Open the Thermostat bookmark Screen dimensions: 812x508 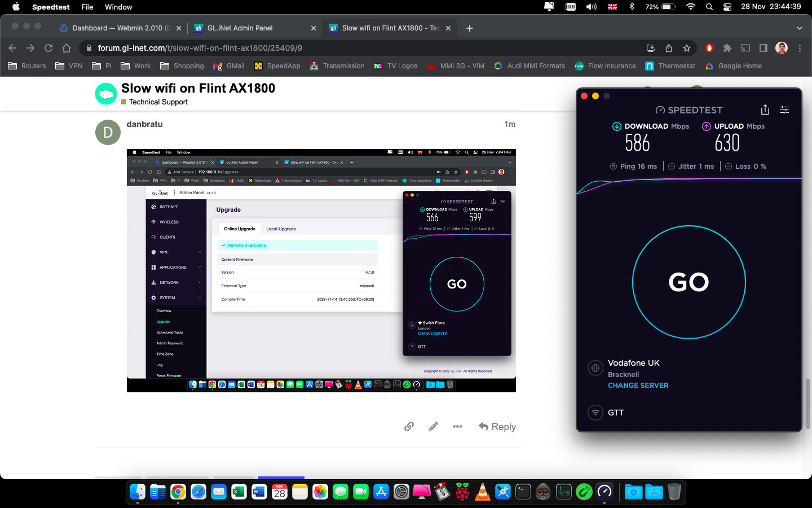tap(670, 66)
